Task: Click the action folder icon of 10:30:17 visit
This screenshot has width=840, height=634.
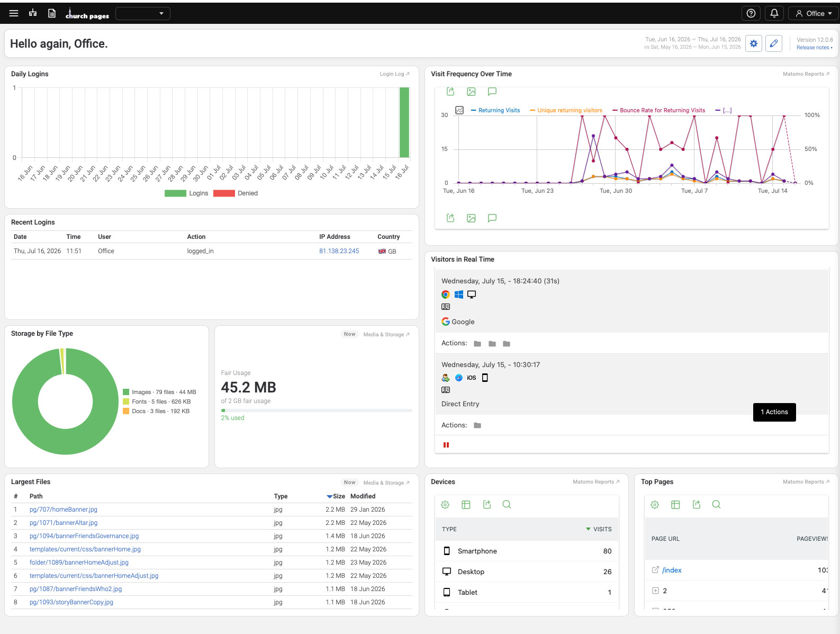Action: [477, 425]
